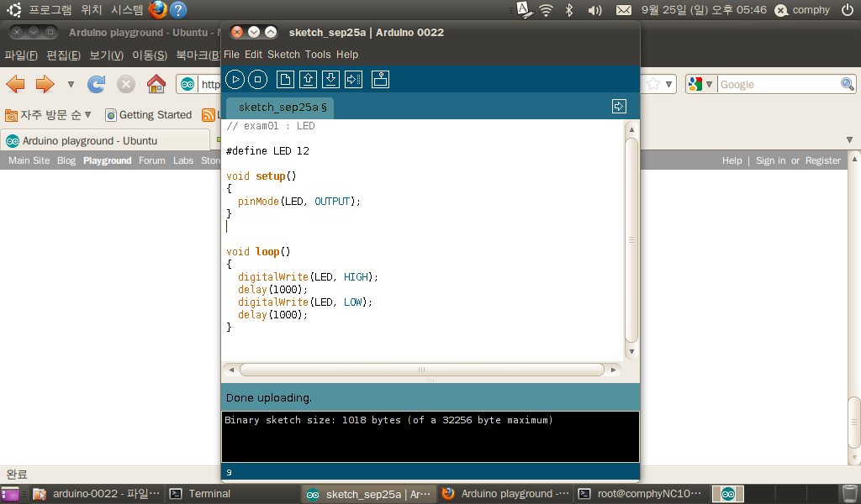Open the Serial Monitor icon

tap(380, 80)
